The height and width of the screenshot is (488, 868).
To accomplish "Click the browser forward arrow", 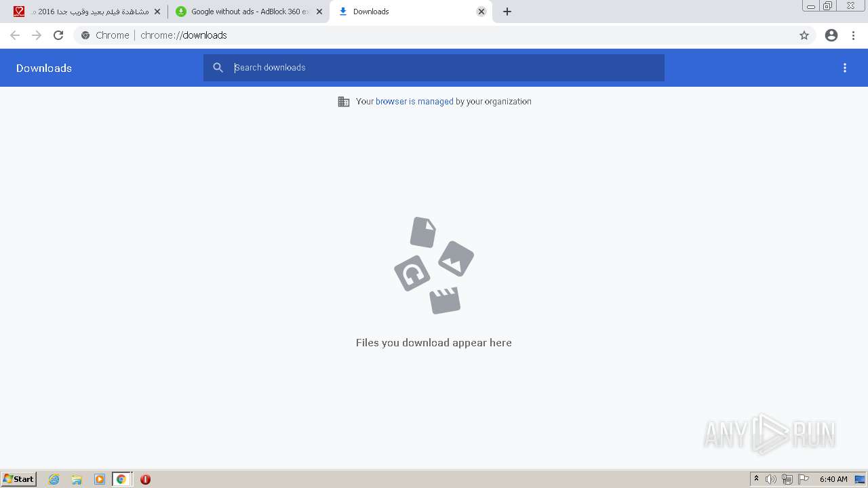I will coord(37,35).
